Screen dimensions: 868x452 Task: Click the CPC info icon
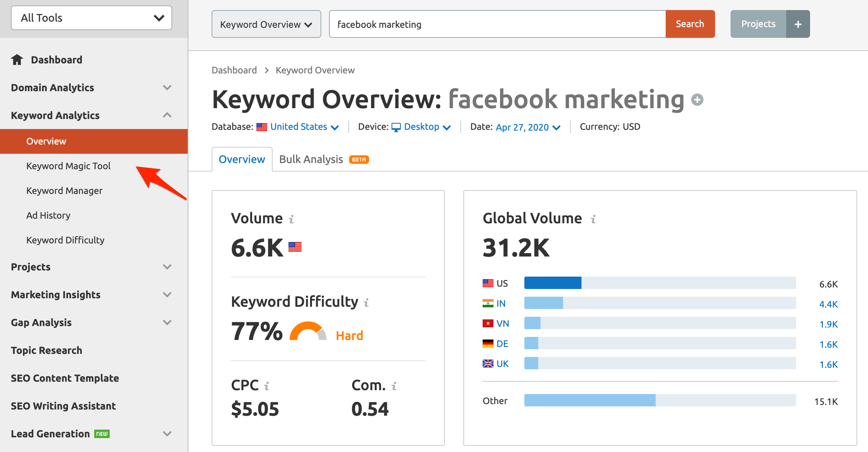(x=266, y=386)
